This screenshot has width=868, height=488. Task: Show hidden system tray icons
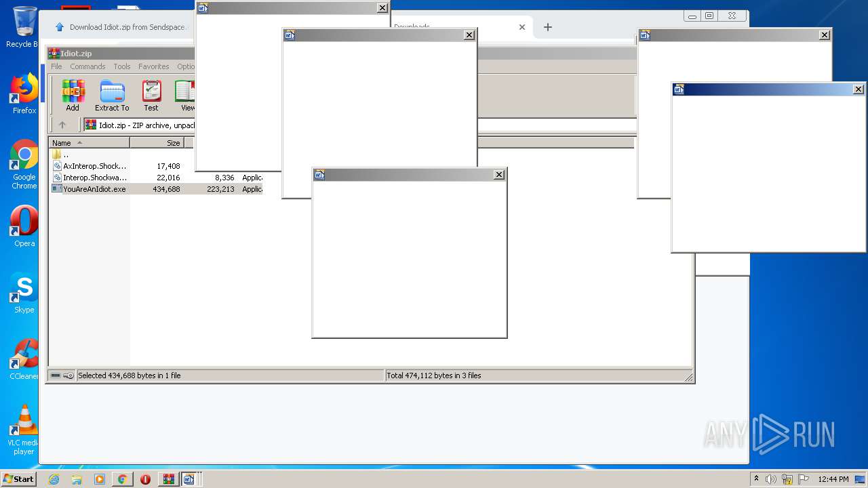757,479
